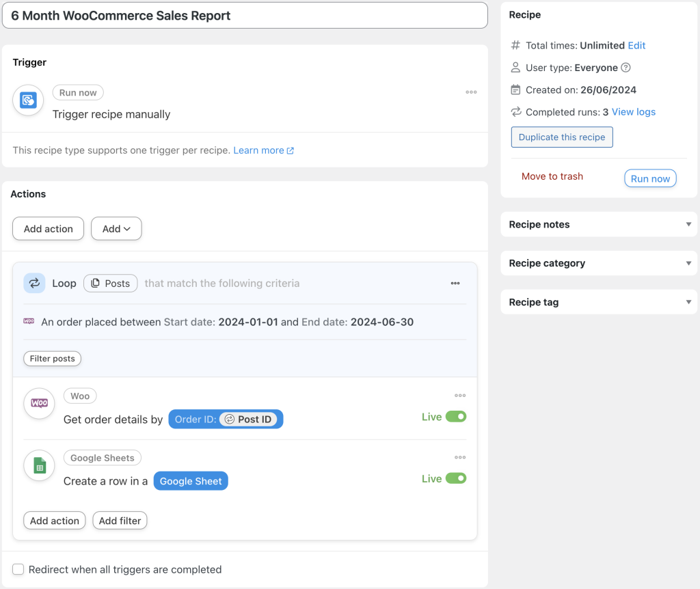Open the Add dropdown in Actions
This screenshot has width=700, height=589.
[116, 228]
